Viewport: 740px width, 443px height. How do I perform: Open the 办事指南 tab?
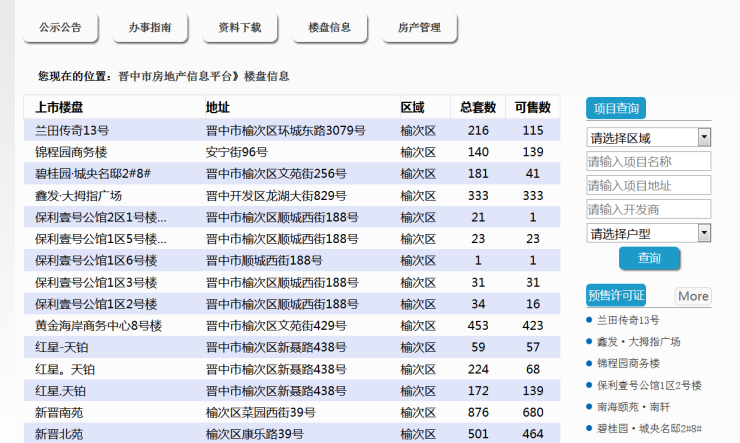(150, 28)
